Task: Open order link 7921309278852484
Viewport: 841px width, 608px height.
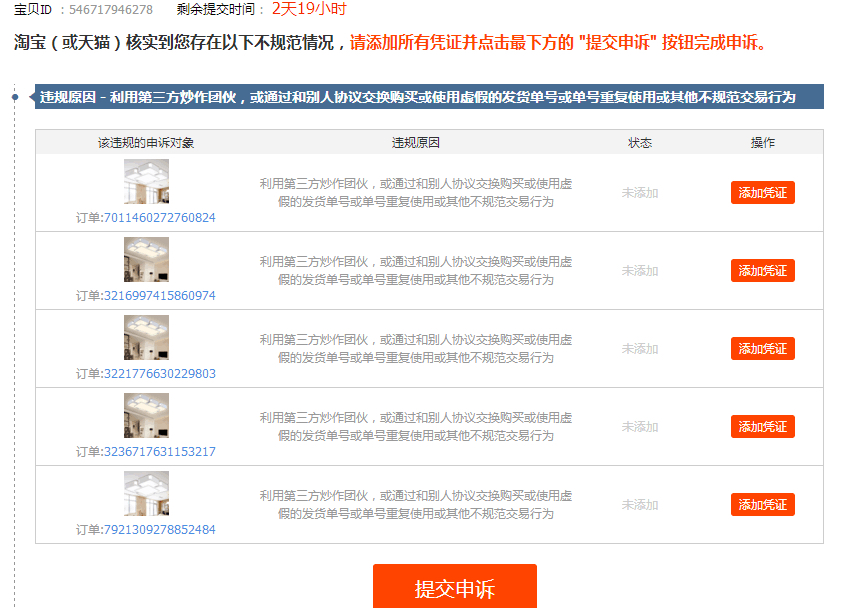Action: pyautogui.click(x=159, y=530)
